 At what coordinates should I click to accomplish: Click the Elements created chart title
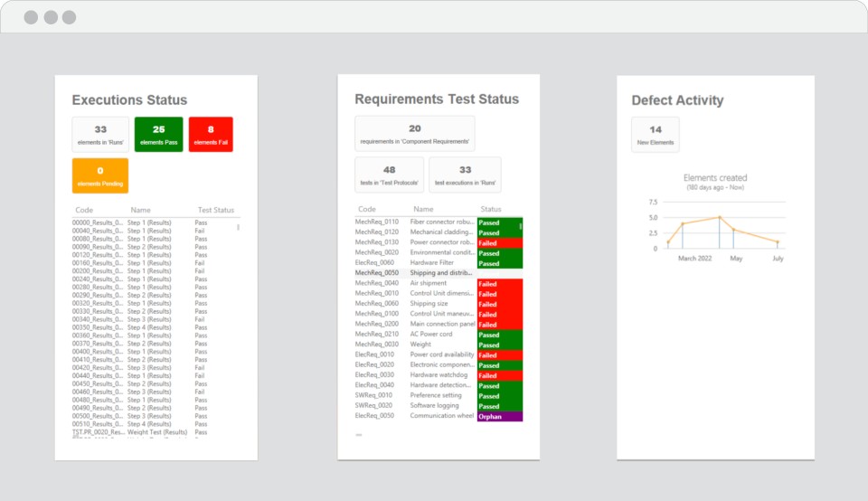[715, 178]
